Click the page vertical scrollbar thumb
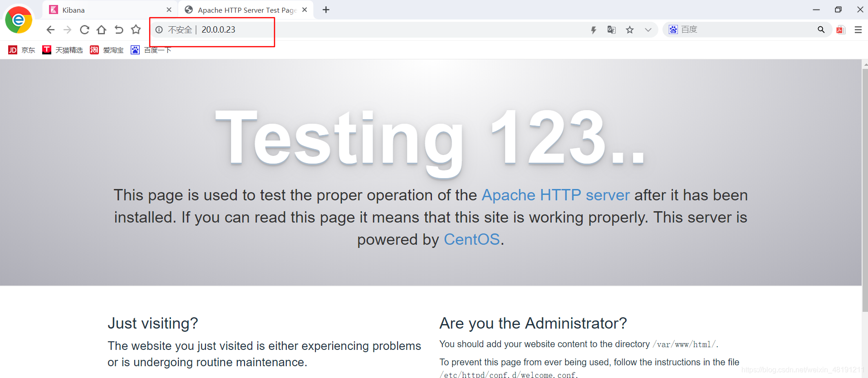Screen dimensions: 868x378 865,190
